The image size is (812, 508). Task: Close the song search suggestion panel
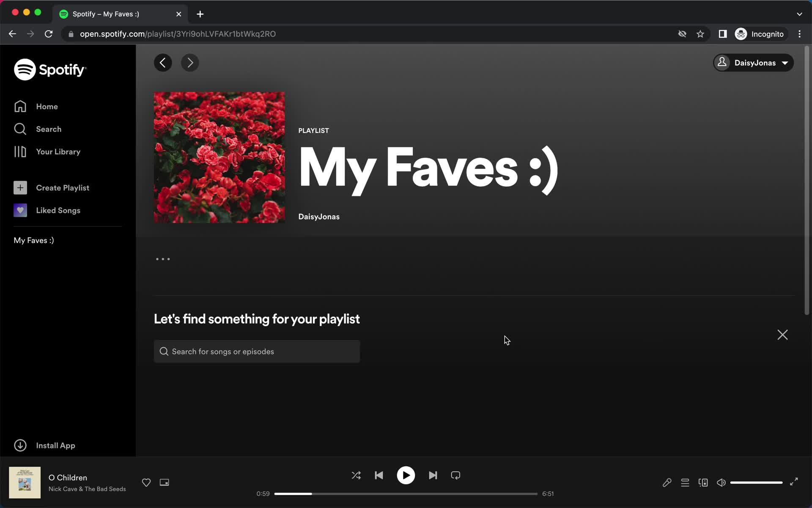pos(783,334)
